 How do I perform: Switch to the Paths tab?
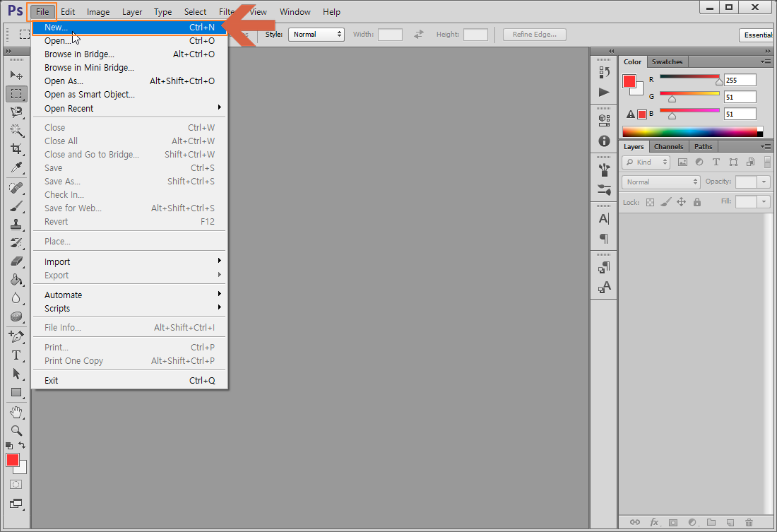pos(703,147)
